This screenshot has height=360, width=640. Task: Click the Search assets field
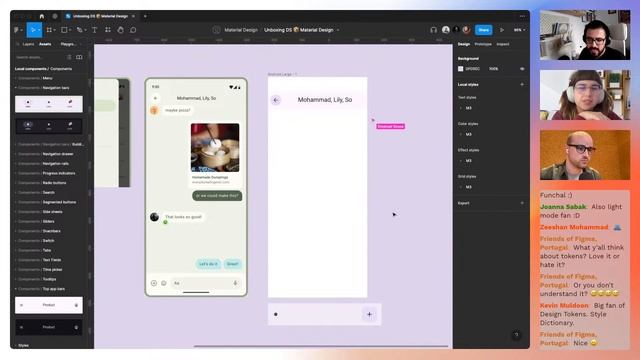click(x=39, y=57)
